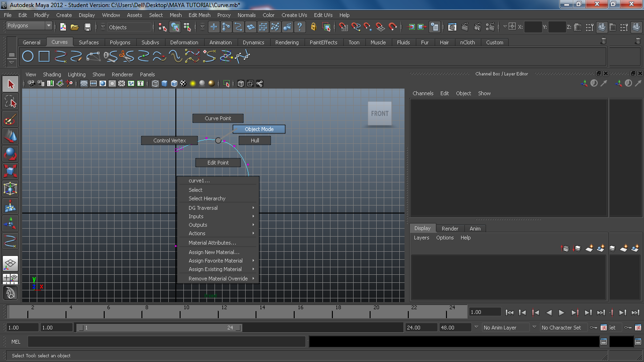Click the FRONT view cube

pos(380,114)
